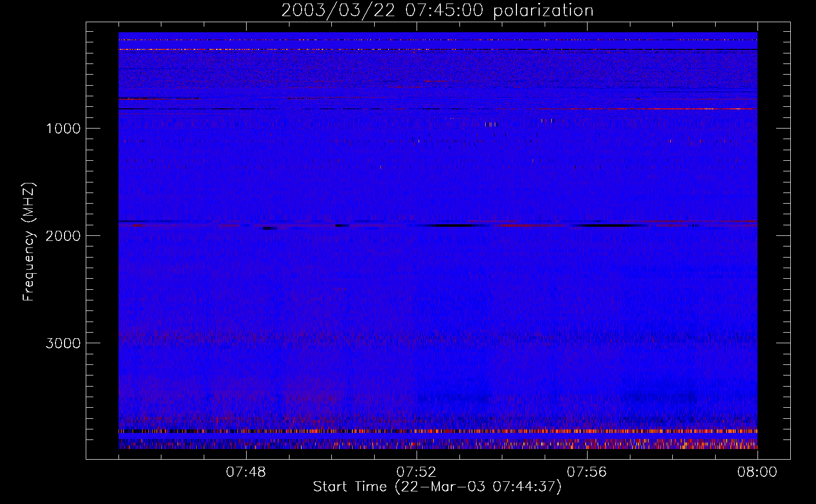The image size is (816, 504).
Task: Click the 1000 frequency tick label
Action: coord(63,129)
